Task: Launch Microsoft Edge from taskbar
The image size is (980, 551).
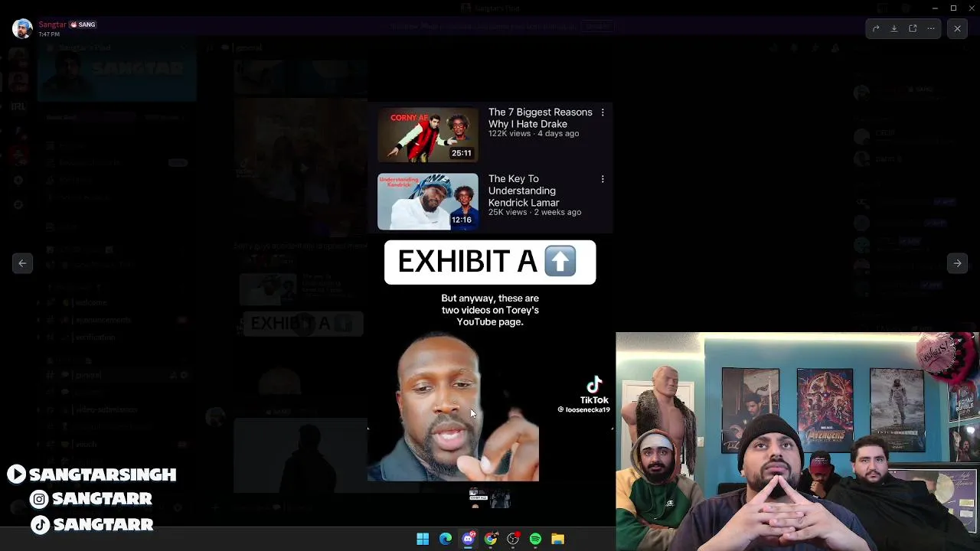Action: (x=446, y=540)
